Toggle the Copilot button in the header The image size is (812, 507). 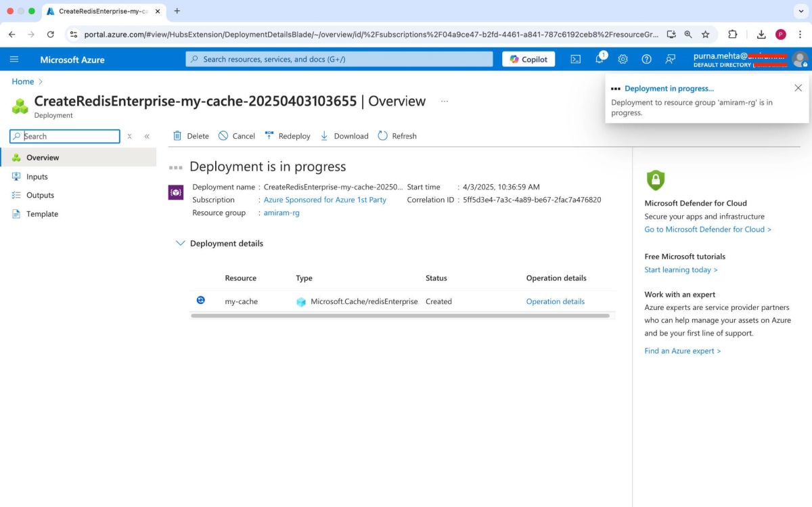tap(528, 59)
